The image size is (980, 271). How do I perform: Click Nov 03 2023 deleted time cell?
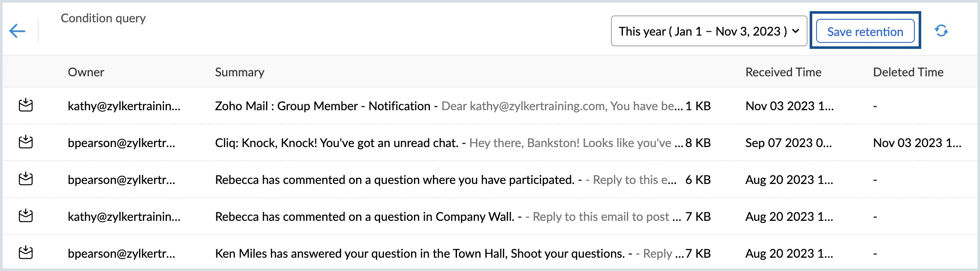click(917, 143)
